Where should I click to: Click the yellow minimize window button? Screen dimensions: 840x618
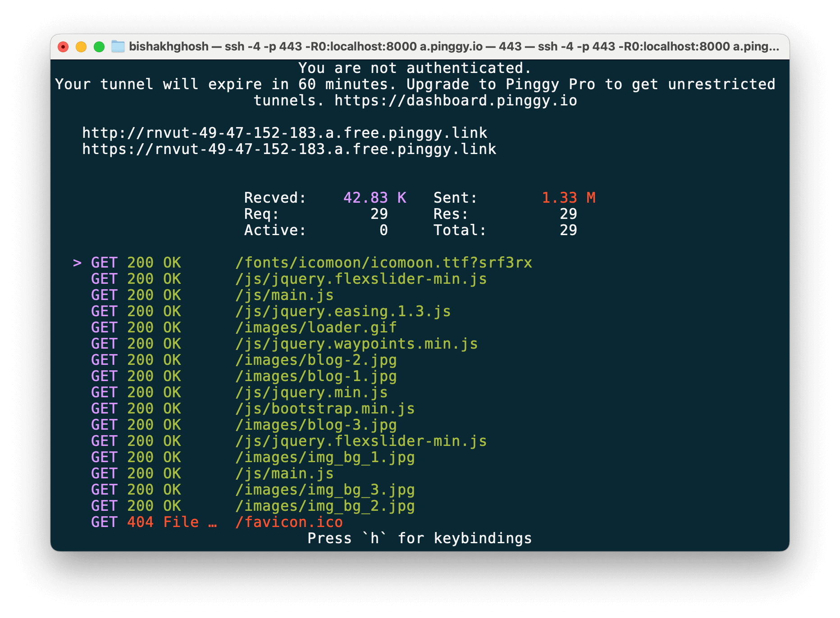[x=81, y=47]
